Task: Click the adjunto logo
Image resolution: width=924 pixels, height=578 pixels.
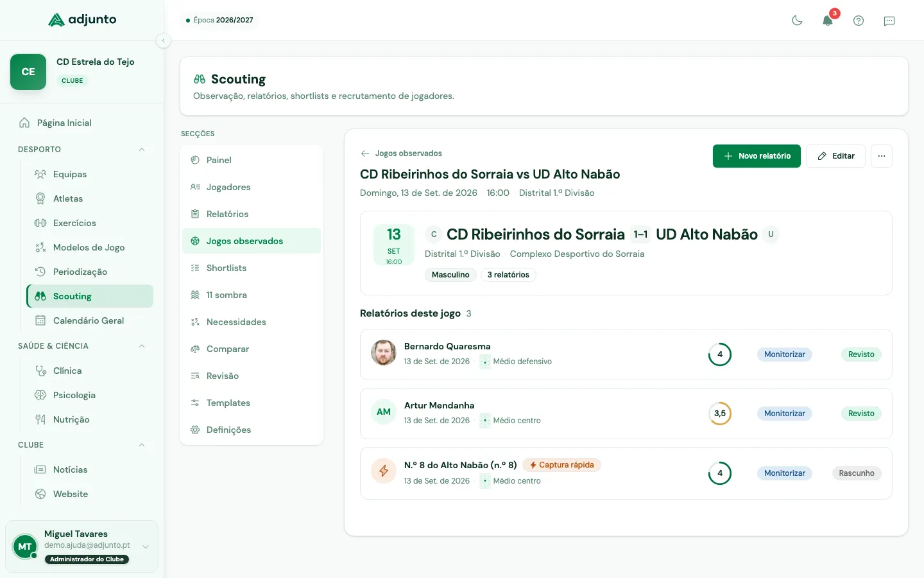Action: coord(82,20)
